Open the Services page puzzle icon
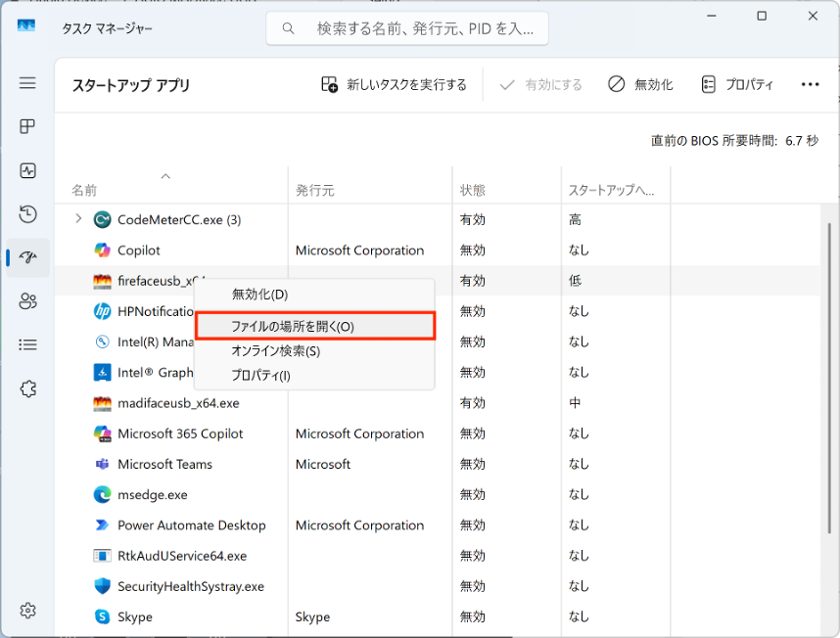This screenshot has width=840, height=638. click(x=27, y=388)
